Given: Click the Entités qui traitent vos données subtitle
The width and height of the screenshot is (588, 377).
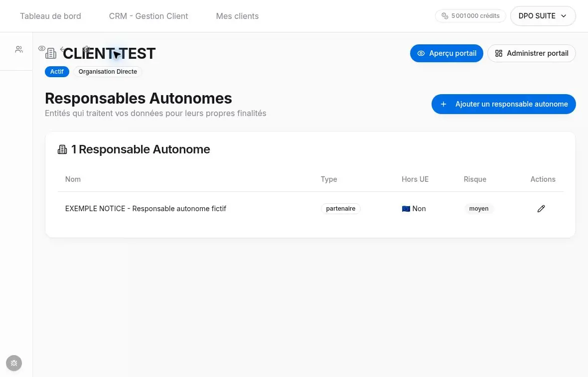Looking at the screenshot, I should 155,113.
